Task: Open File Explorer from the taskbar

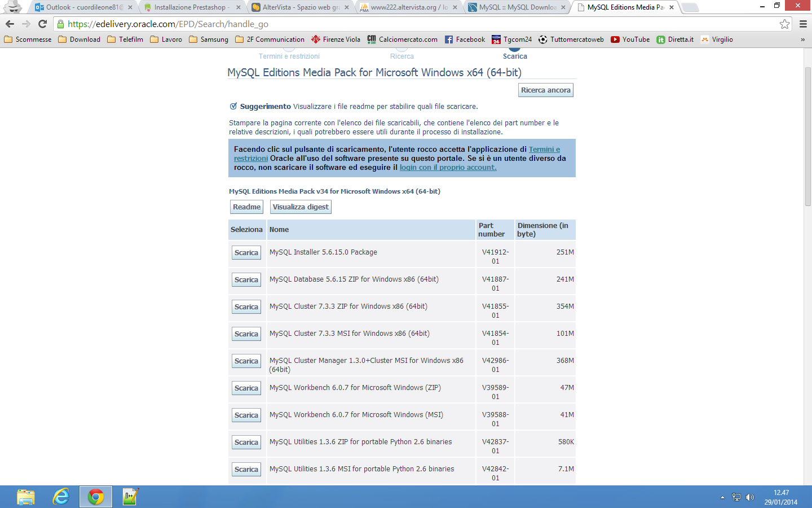Action: (25, 497)
